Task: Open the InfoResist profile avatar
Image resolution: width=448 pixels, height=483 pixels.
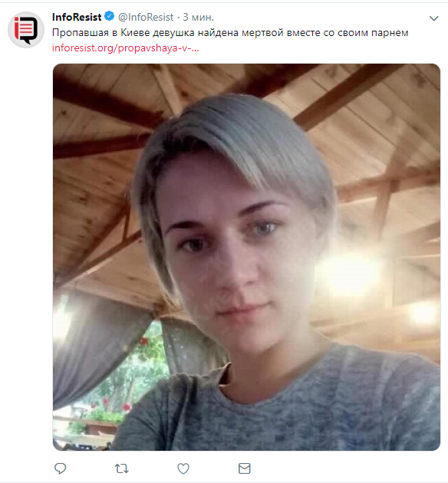Action: click(x=26, y=30)
